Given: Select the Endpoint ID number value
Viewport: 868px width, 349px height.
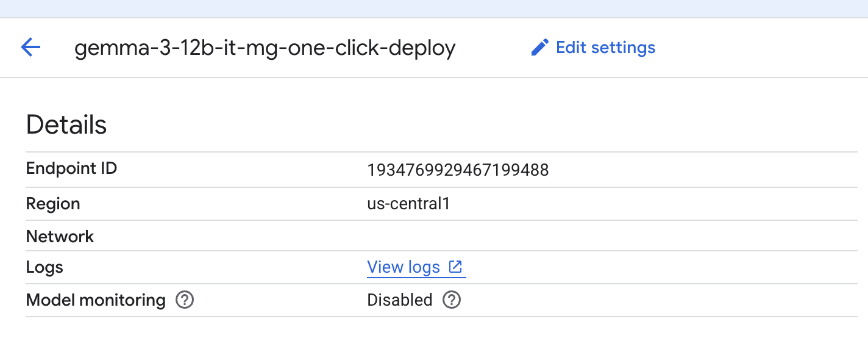Looking at the screenshot, I should pos(458,170).
